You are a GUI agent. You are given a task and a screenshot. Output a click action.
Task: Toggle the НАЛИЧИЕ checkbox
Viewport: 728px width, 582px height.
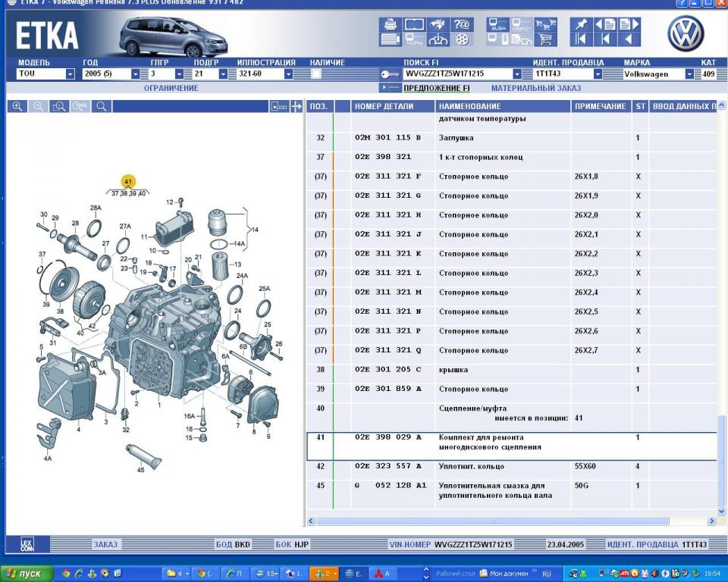point(316,74)
